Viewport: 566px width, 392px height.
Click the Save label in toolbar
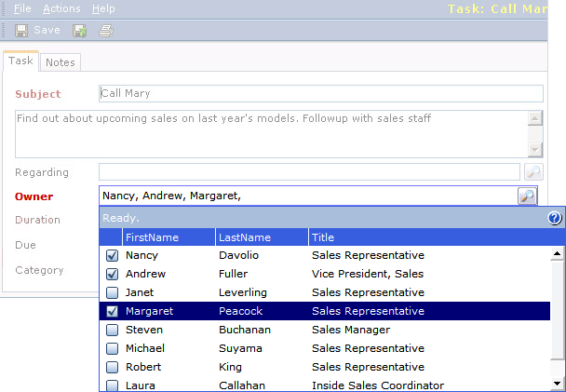tap(47, 30)
